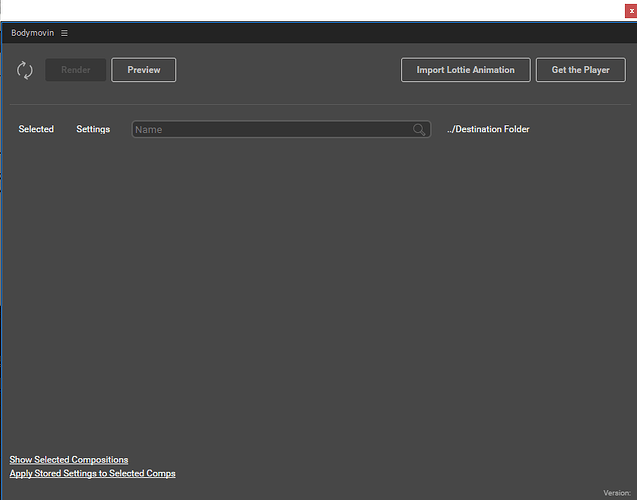Open the Preview button
The width and height of the screenshot is (637, 500).
tap(144, 70)
